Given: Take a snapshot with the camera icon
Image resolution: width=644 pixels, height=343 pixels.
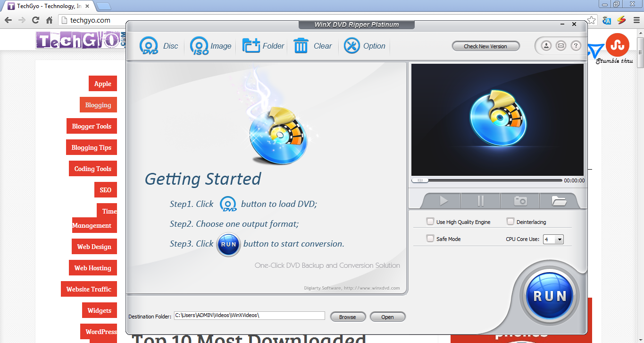Looking at the screenshot, I should point(520,201).
